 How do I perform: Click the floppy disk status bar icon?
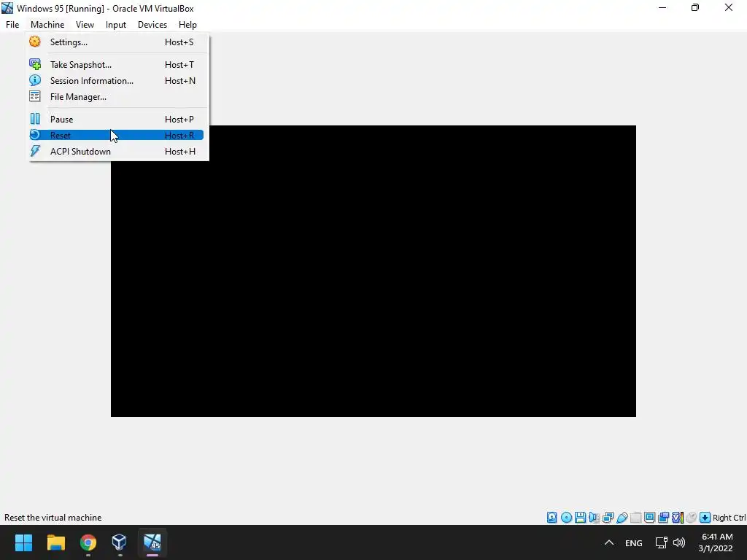[580, 518]
